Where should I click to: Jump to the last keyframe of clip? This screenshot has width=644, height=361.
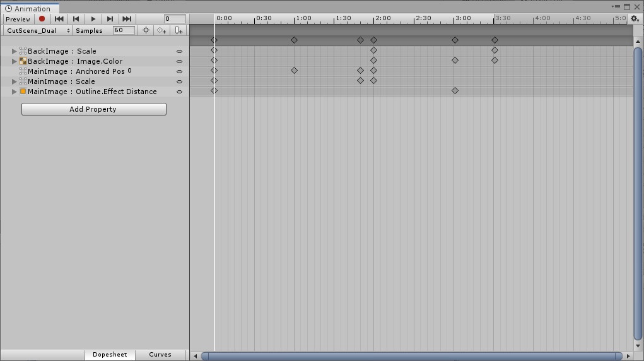click(127, 19)
